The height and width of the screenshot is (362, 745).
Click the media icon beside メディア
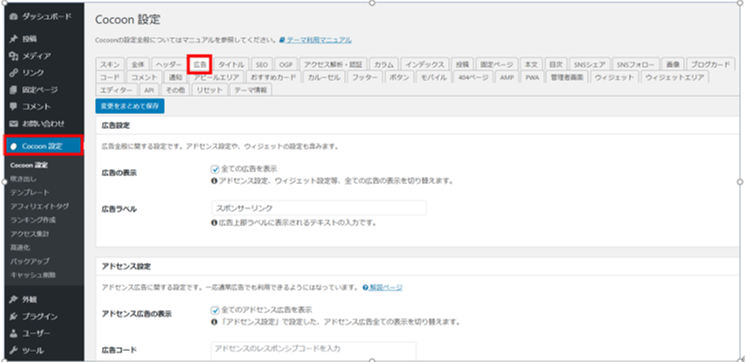click(x=14, y=56)
